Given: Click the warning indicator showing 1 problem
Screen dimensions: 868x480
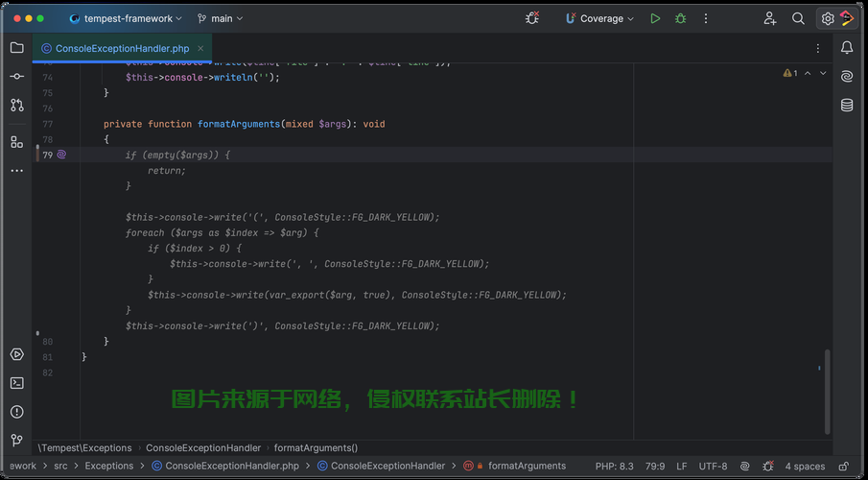Looking at the screenshot, I should point(790,73).
